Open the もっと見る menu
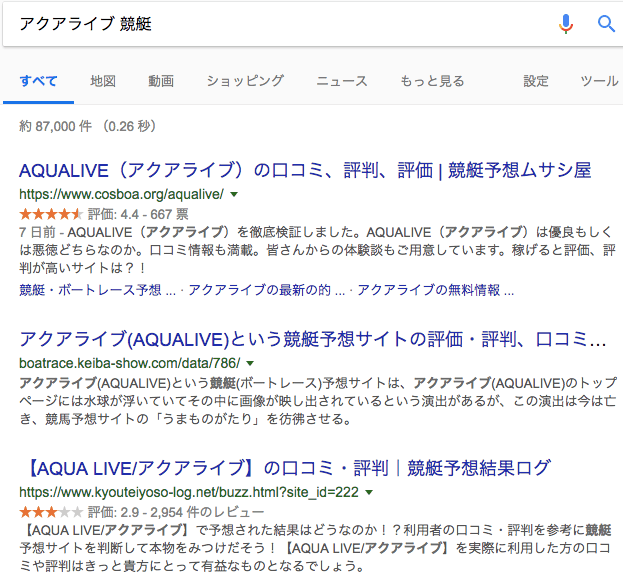623x586 pixels. tap(432, 81)
